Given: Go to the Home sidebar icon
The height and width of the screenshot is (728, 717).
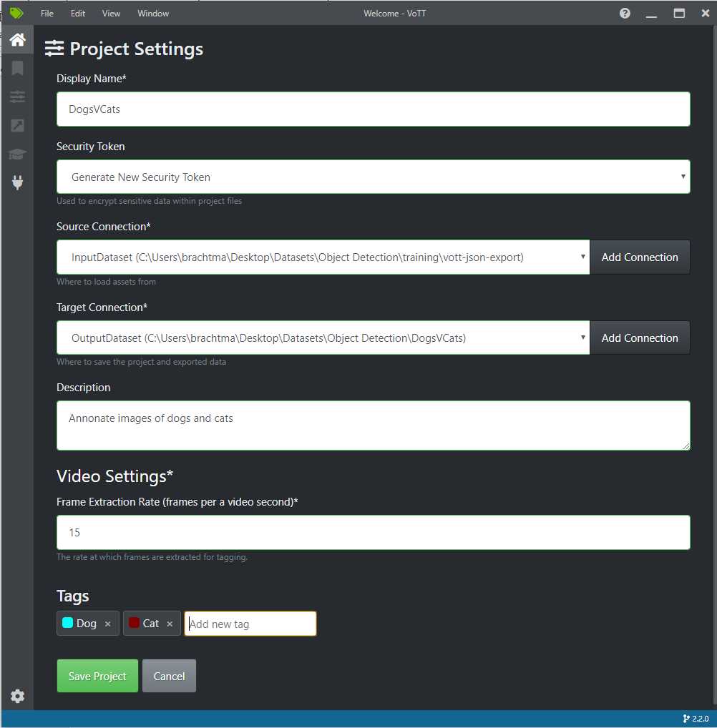Looking at the screenshot, I should coord(17,40).
